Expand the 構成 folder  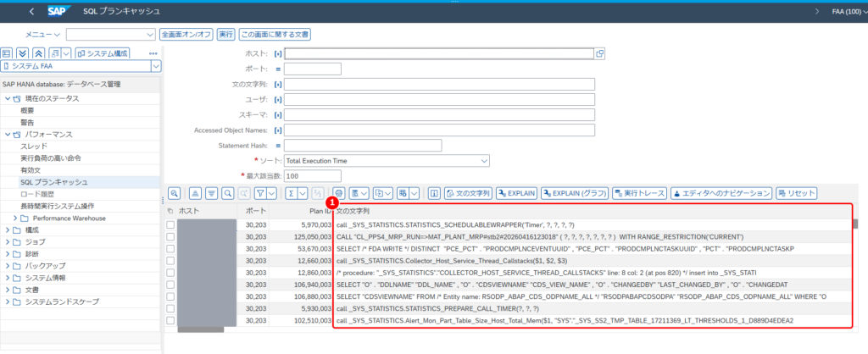pyautogui.click(x=8, y=230)
